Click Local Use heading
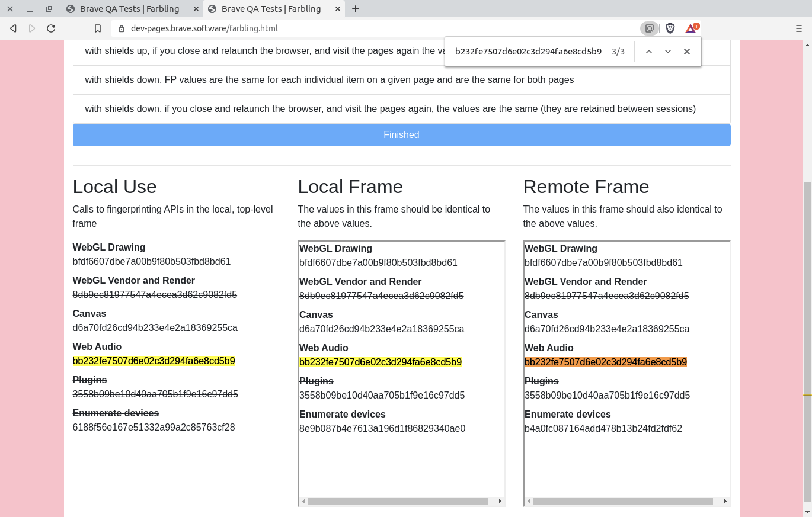Screen dimensions: 812x517 coord(115,187)
